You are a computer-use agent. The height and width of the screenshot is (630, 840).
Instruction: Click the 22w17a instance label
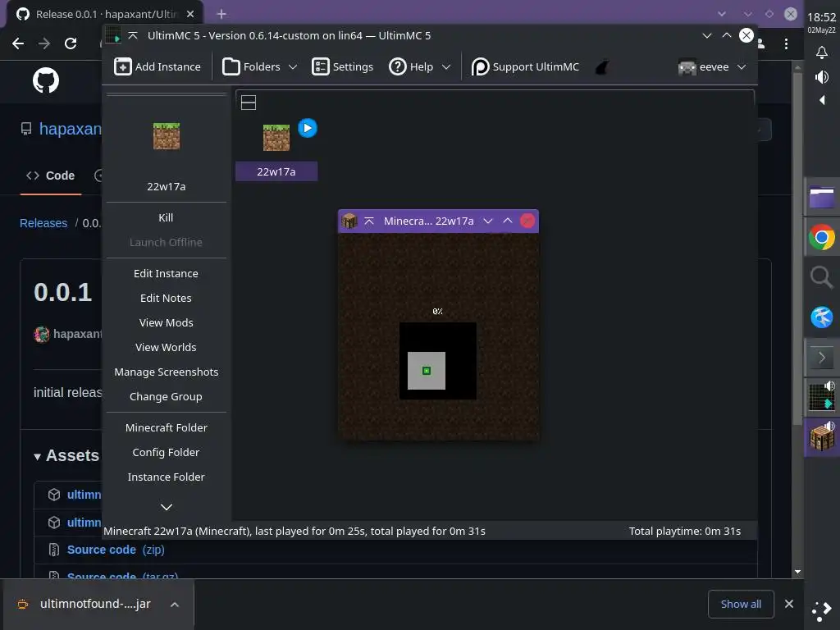tap(276, 171)
